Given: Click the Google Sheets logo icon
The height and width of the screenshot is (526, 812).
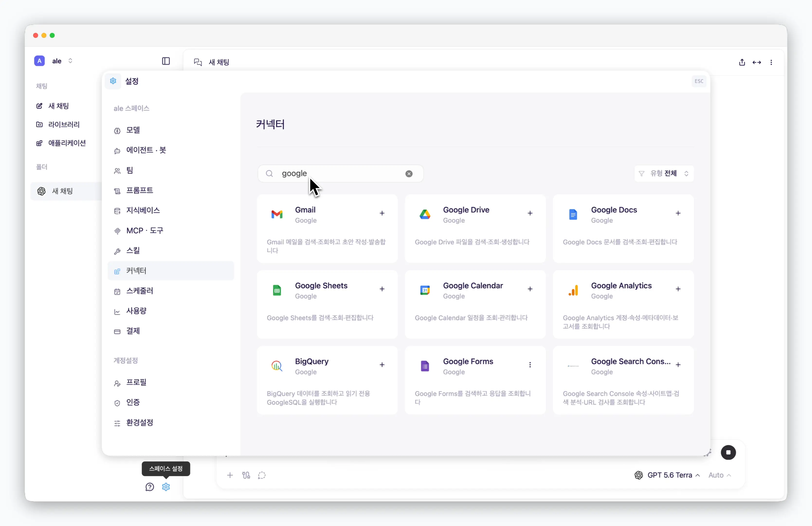Looking at the screenshot, I should [277, 290].
